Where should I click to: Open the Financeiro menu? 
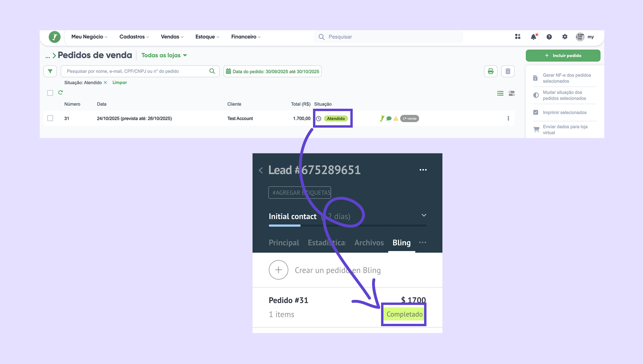pos(246,37)
